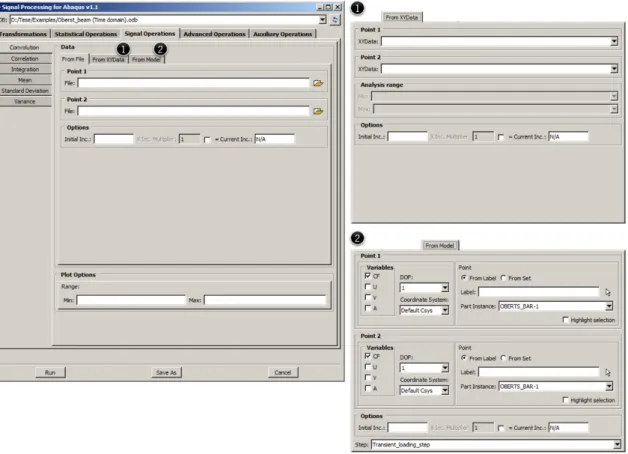Focus the Plot Options Max field

click(265, 300)
